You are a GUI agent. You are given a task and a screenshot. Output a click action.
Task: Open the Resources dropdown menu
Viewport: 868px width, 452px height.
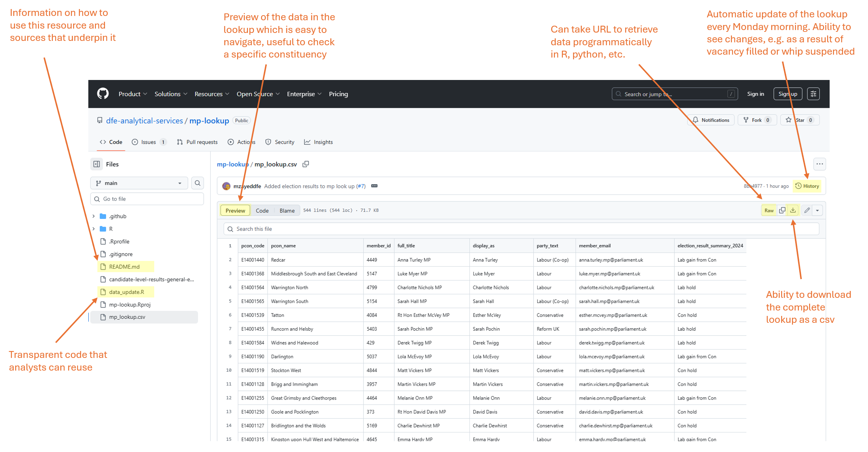point(212,94)
